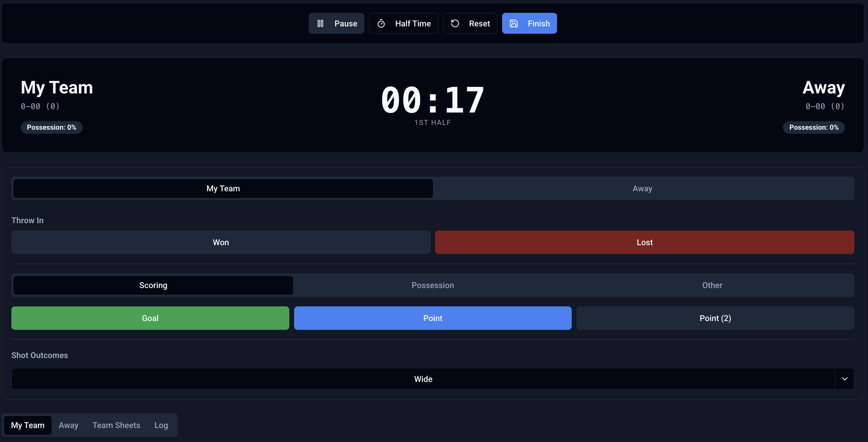Image resolution: width=868 pixels, height=442 pixels.
Task: Switch to the Possession category
Action: [433, 285]
